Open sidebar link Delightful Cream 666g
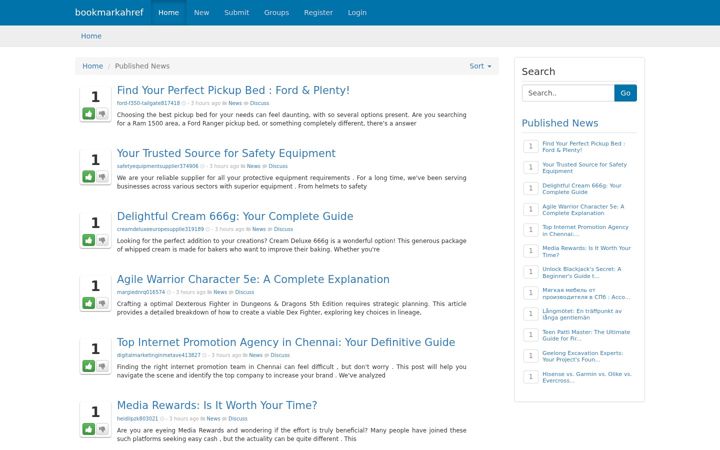The image size is (720, 450). pos(582,189)
